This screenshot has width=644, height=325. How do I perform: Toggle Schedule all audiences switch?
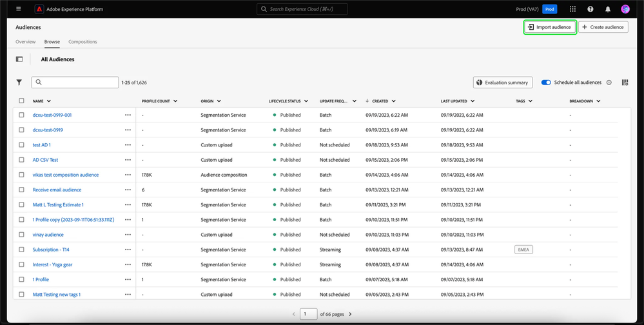[546, 83]
